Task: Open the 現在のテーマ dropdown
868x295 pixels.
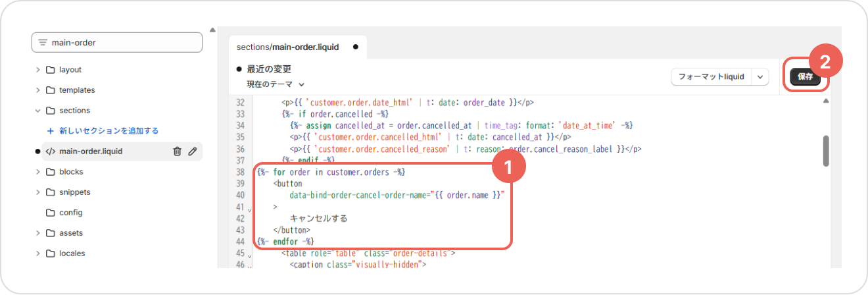Action: [x=276, y=84]
